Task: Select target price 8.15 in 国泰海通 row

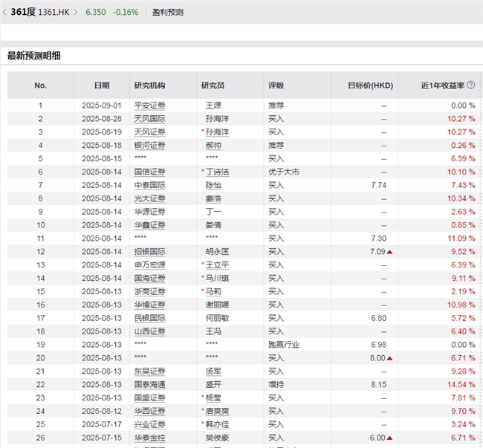Action: (x=378, y=385)
